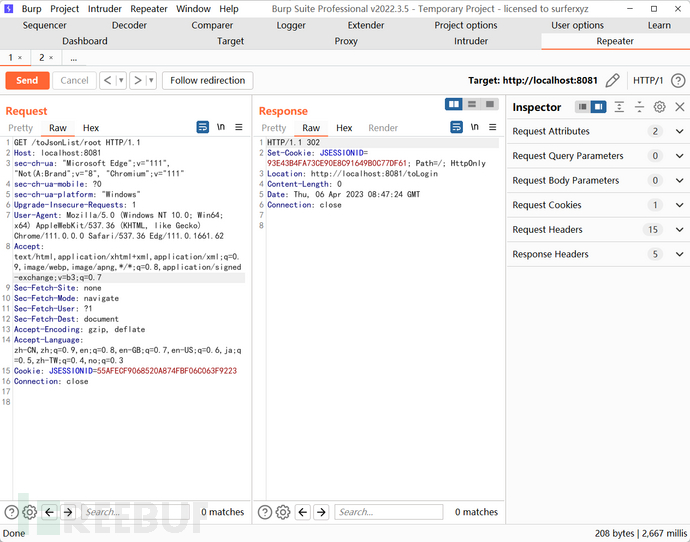Image resolution: width=690 pixels, height=542 pixels.
Task: Expand Request Cookies section
Action: pos(598,205)
